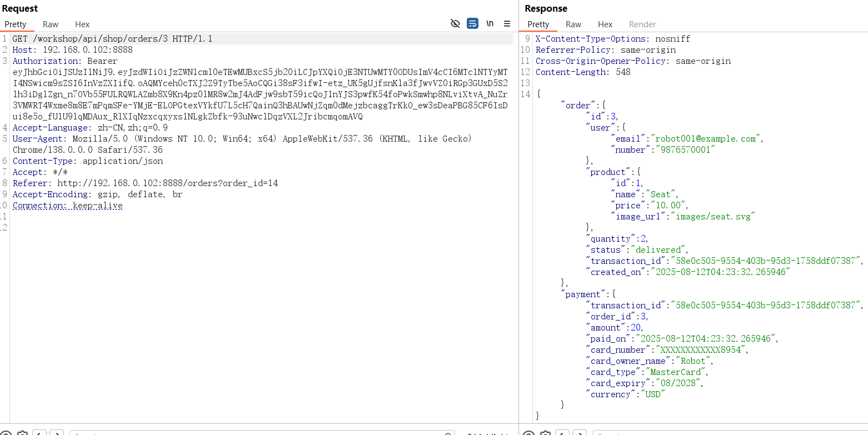The width and height of the screenshot is (868, 435).
Task: Select the Response Pretty tab
Action: click(x=538, y=24)
